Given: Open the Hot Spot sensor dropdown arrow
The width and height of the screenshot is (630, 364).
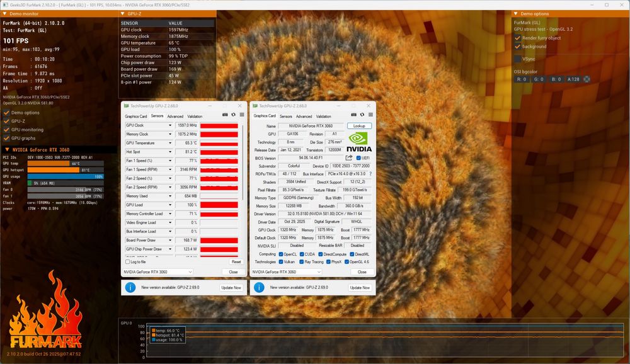Looking at the screenshot, I should (170, 152).
